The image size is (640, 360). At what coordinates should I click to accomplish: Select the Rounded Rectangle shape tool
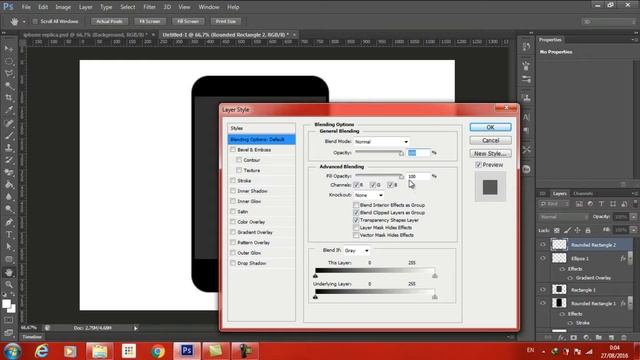(9, 259)
